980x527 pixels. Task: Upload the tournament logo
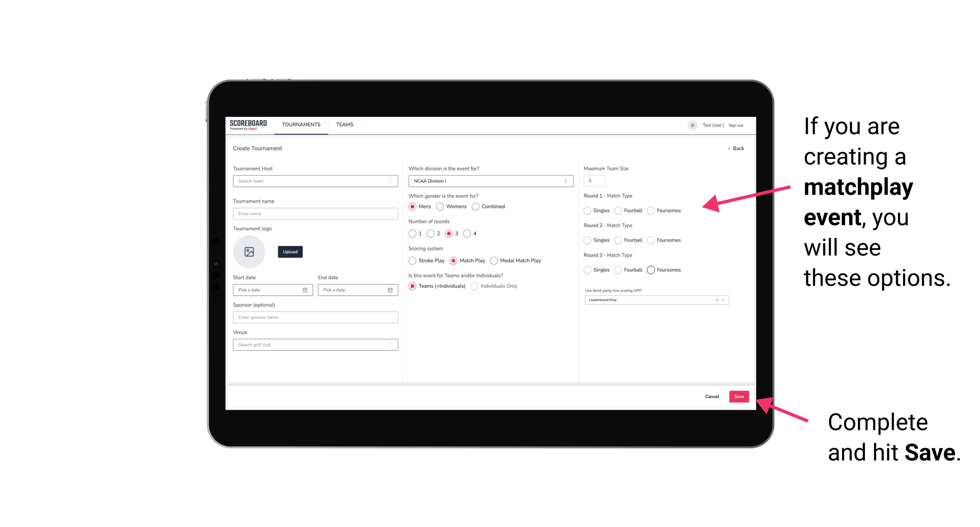pos(290,251)
